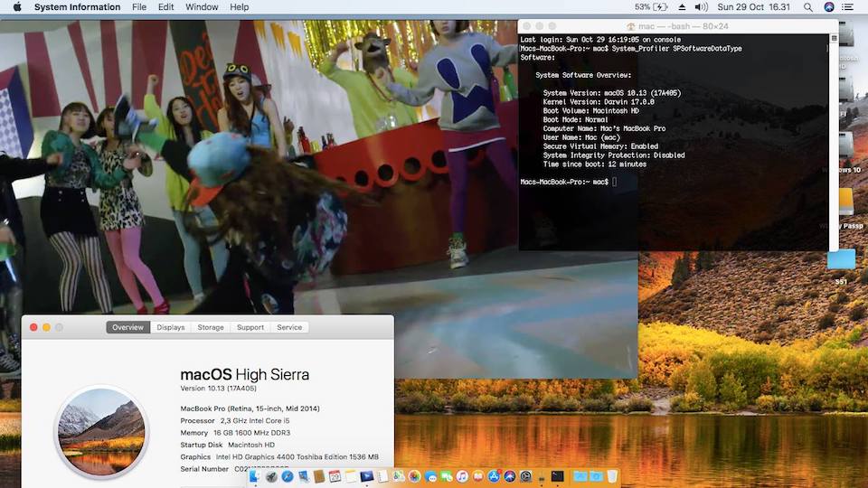Launch Safari from the Dock
The width and height of the screenshot is (868, 488).
coord(287,476)
